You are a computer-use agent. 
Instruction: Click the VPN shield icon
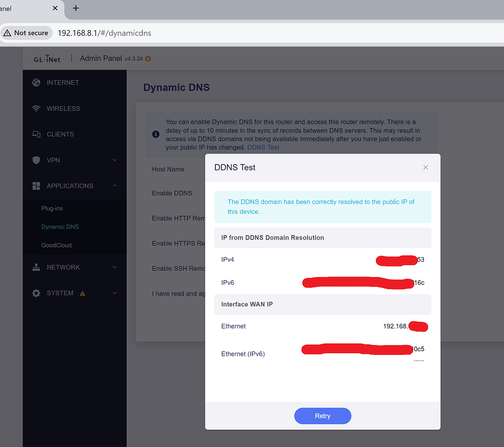36,160
